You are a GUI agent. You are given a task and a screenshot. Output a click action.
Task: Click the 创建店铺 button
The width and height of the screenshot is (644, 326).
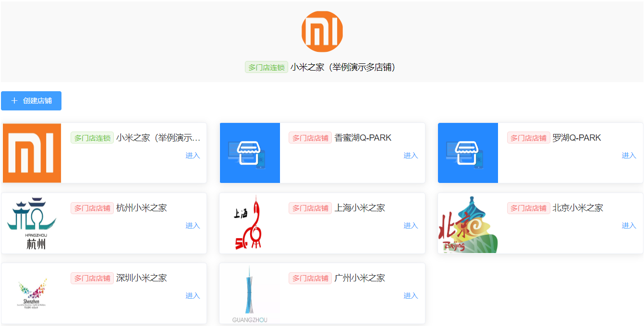point(31,101)
